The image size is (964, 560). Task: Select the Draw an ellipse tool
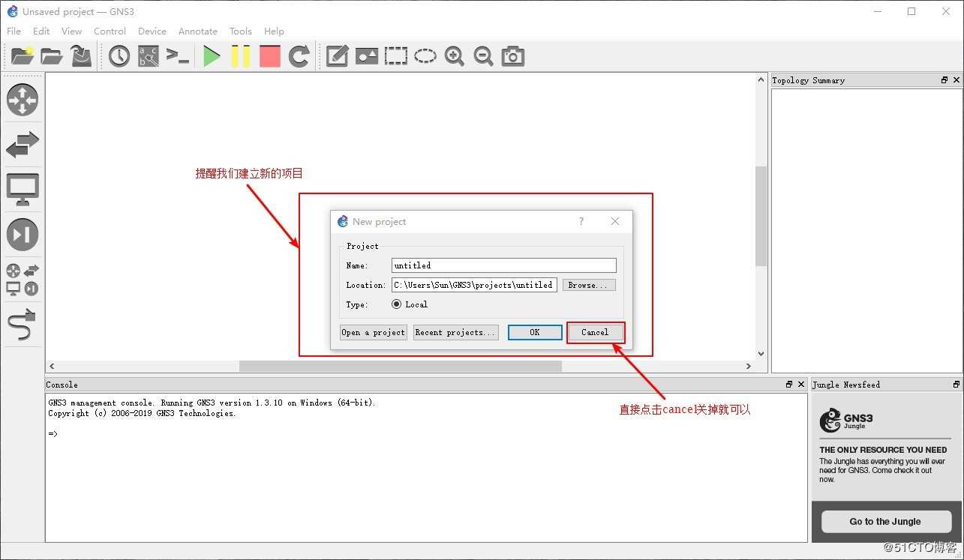tap(425, 56)
